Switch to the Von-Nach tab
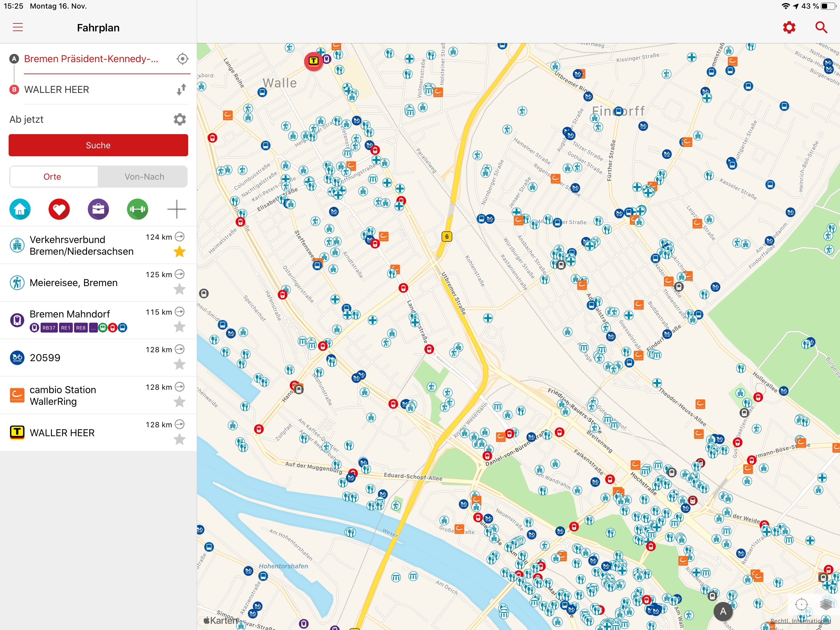Screen dimensions: 840x630 144,177
